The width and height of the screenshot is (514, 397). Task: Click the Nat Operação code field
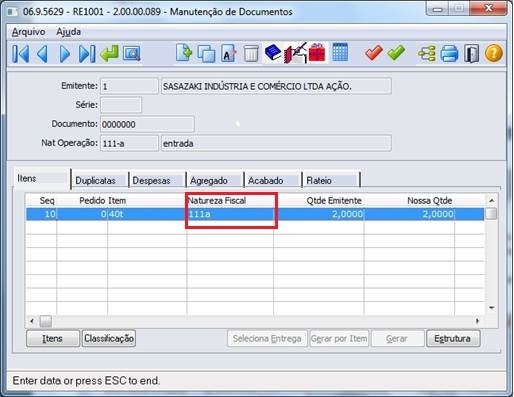pyautogui.click(x=129, y=143)
